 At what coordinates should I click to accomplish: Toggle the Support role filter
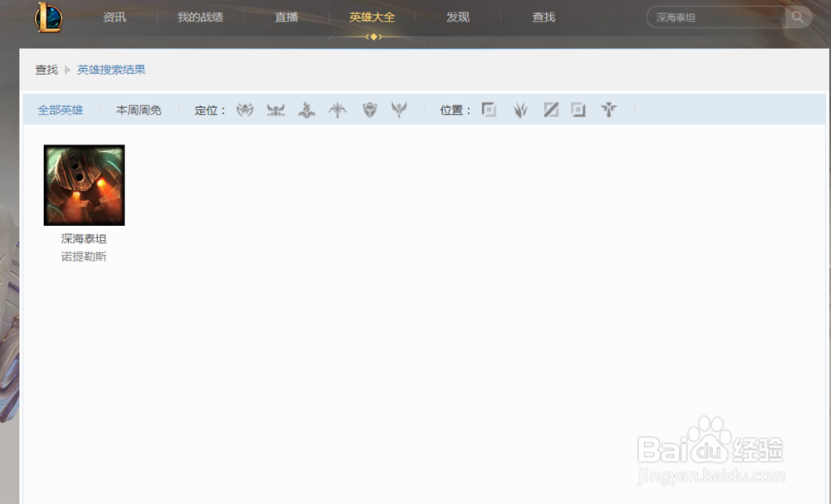[399, 110]
